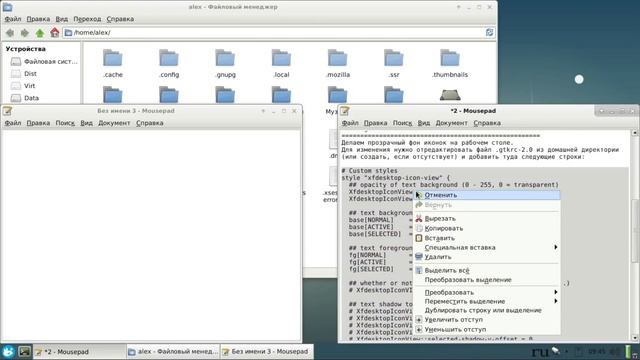Switch to alex file manager taskbar button
Image resolution: width=640 pixels, height=360 pixels.
pyautogui.click(x=173, y=351)
